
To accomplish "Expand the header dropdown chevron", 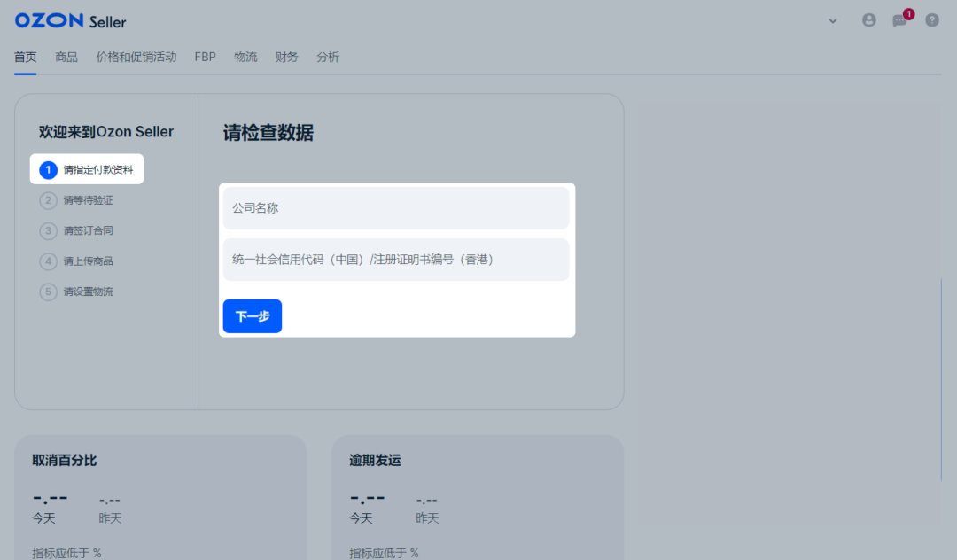I will point(832,20).
